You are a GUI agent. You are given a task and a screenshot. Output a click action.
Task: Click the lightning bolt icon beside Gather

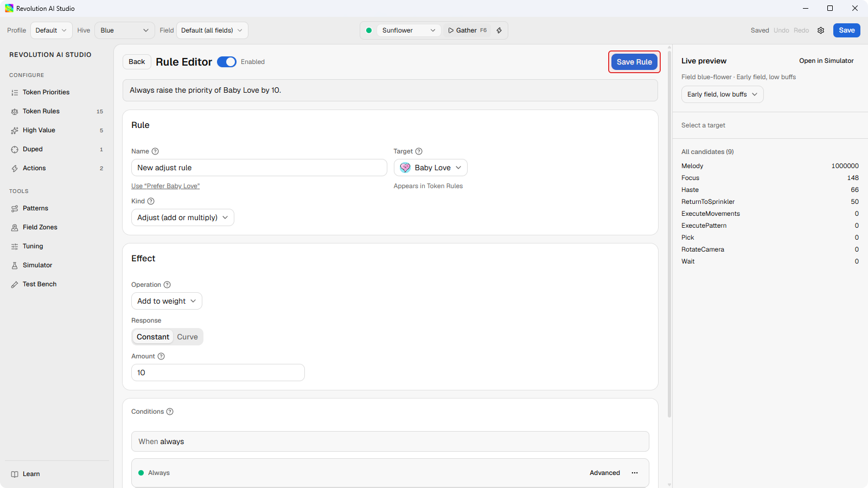coord(499,30)
